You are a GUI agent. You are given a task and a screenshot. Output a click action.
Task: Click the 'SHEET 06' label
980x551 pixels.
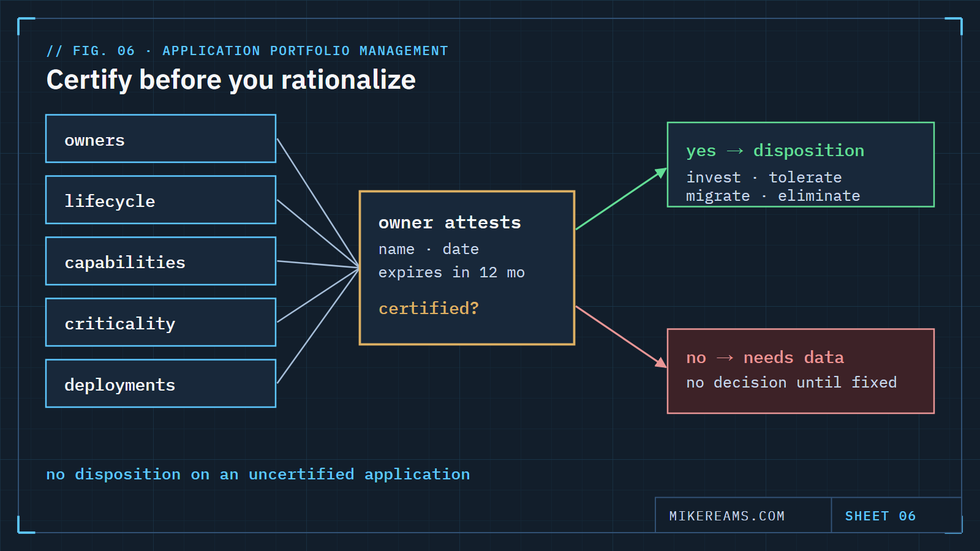click(x=880, y=516)
